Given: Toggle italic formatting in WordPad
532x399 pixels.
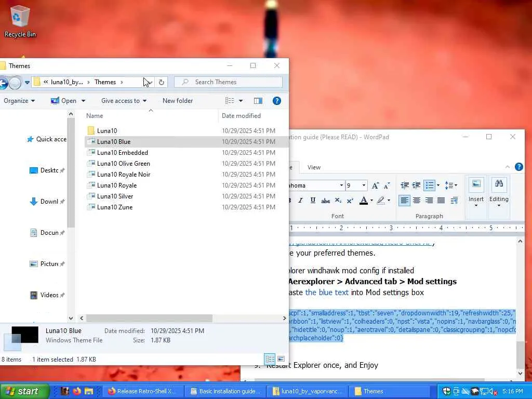Looking at the screenshot, I should click(x=300, y=201).
